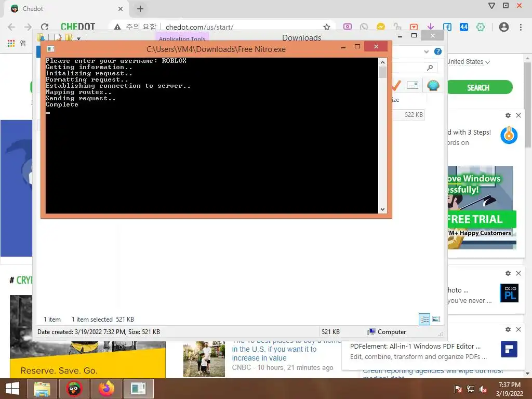Dismiss the PDFelement notification

click(518, 329)
